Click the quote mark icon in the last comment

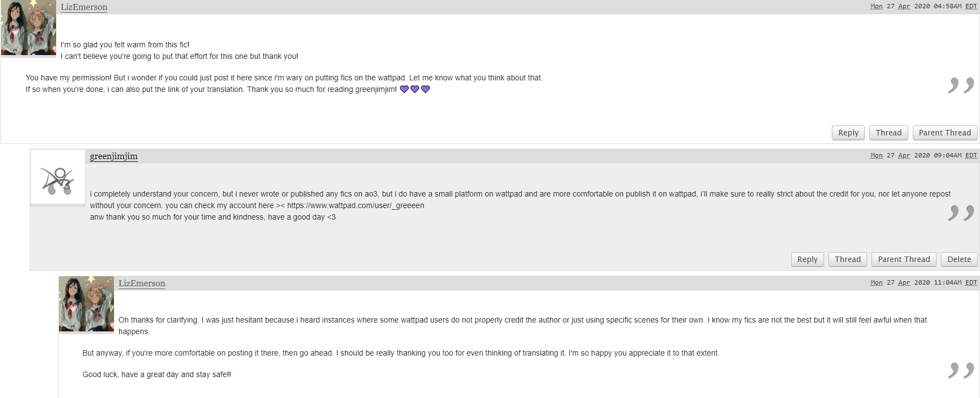[961, 370]
